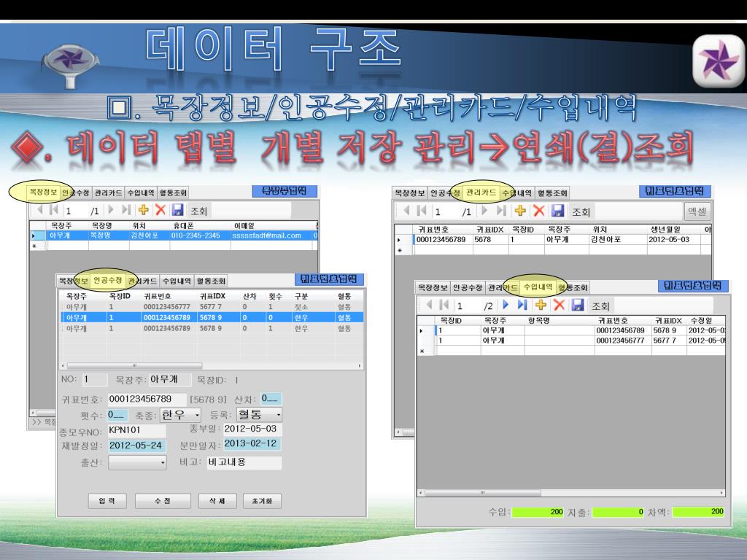This screenshot has height=560, width=747.
Task: Select 인공수정 tab in the bottom-right 수입내역 window
Action: [468, 287]
